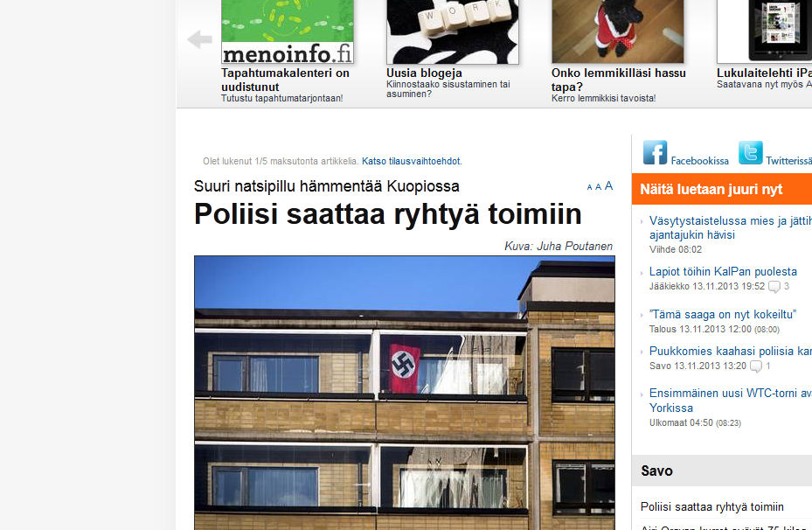Select the largest font size A
Viewport: 812px width, 530px height.
pos(609,185)
